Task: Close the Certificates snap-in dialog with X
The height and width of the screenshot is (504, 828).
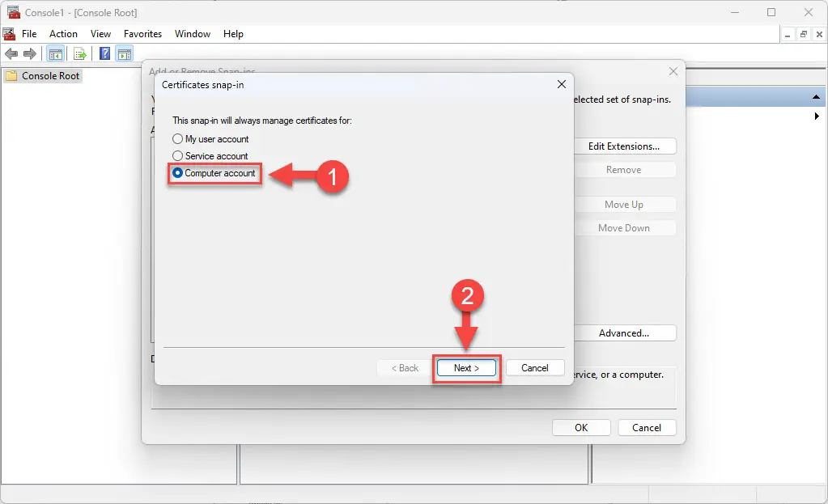Action: tap(561, 84)
